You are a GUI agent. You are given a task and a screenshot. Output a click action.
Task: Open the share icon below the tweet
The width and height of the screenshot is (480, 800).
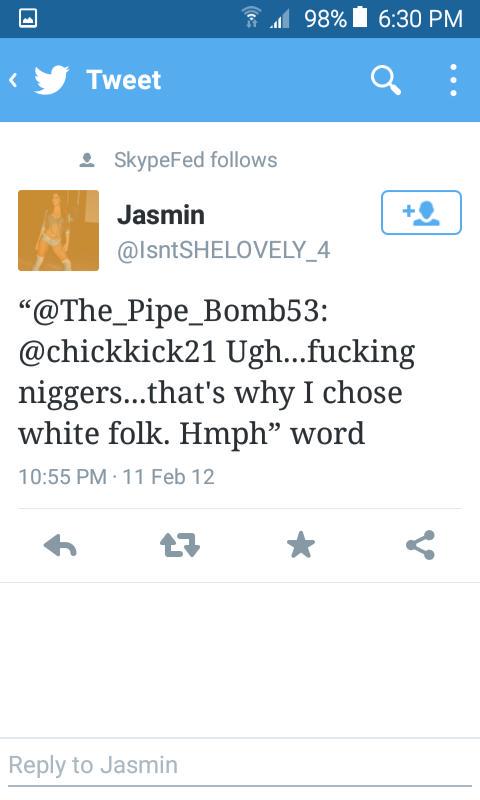(420, 545)
